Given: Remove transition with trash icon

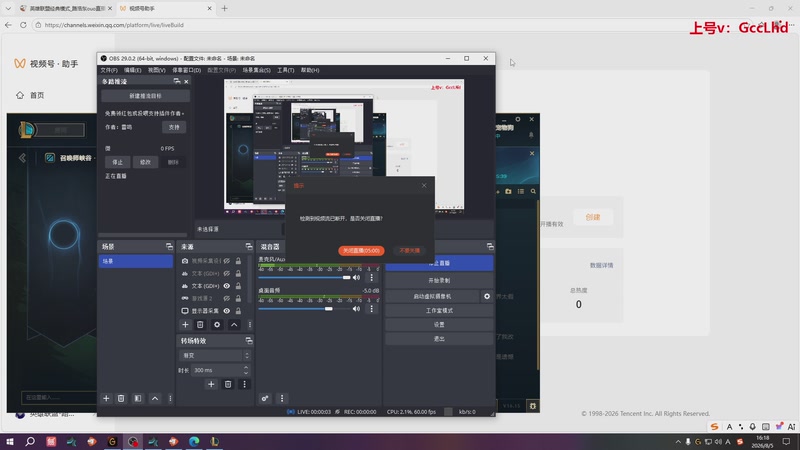Looking at the screenshot, I should pos(228,384).
